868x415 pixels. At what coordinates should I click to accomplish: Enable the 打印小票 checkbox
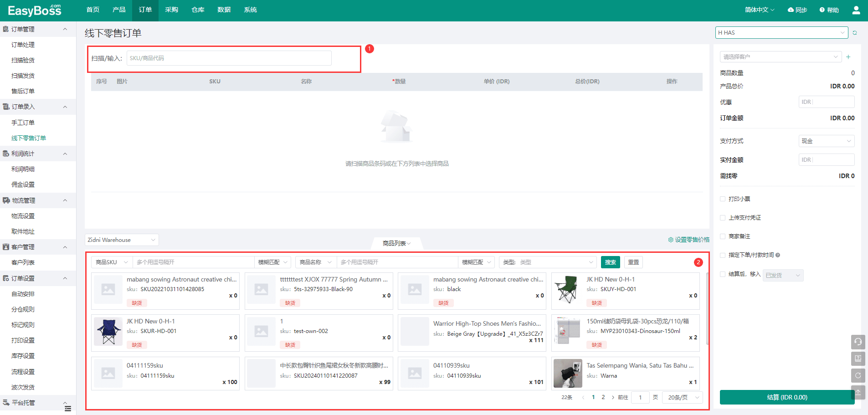(723, 199)
